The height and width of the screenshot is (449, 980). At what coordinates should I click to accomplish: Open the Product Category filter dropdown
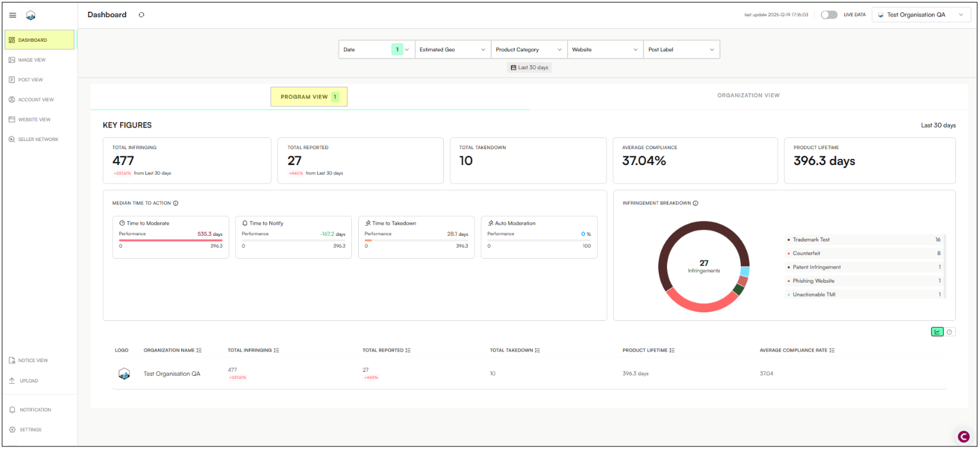pos(529,50)
